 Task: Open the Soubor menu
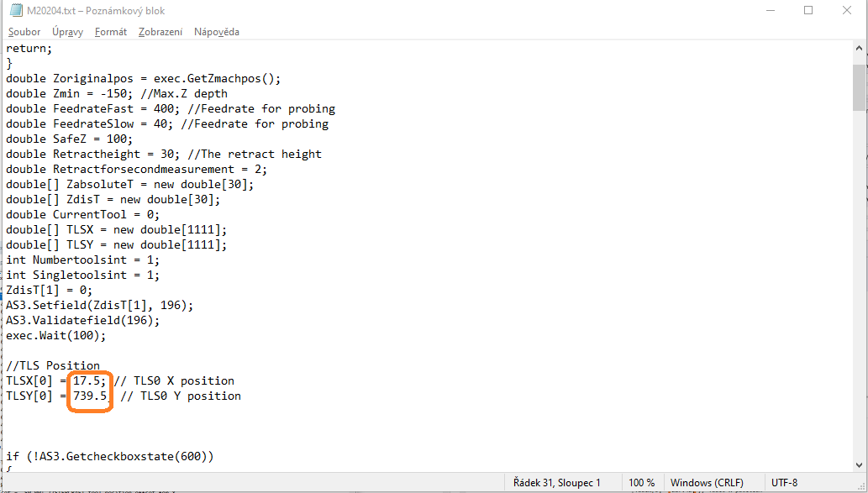(24, 32)
